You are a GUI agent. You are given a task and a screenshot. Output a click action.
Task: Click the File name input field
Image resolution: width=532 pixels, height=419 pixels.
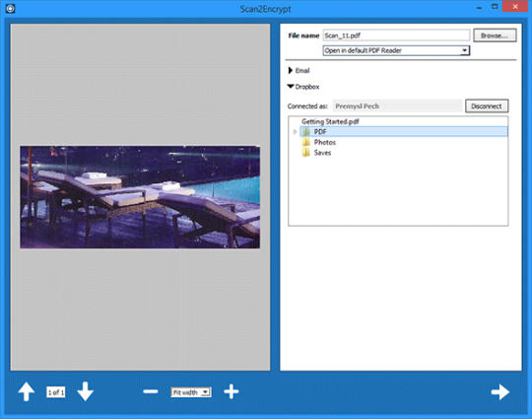[x=396, y=35]
